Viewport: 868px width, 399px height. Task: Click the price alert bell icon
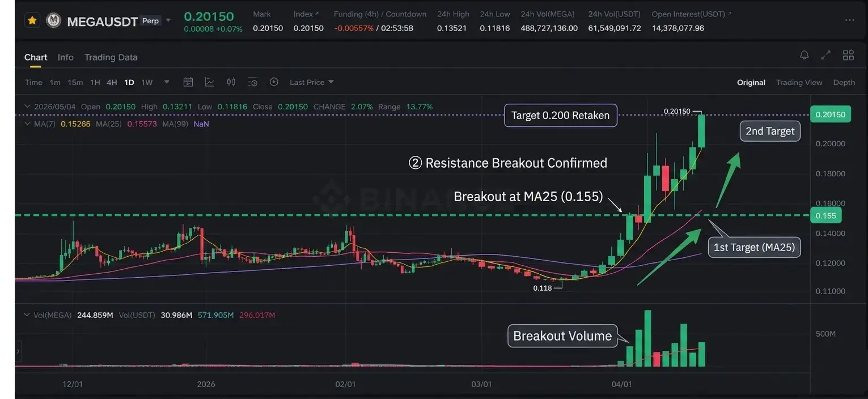(x=804, y=55)
